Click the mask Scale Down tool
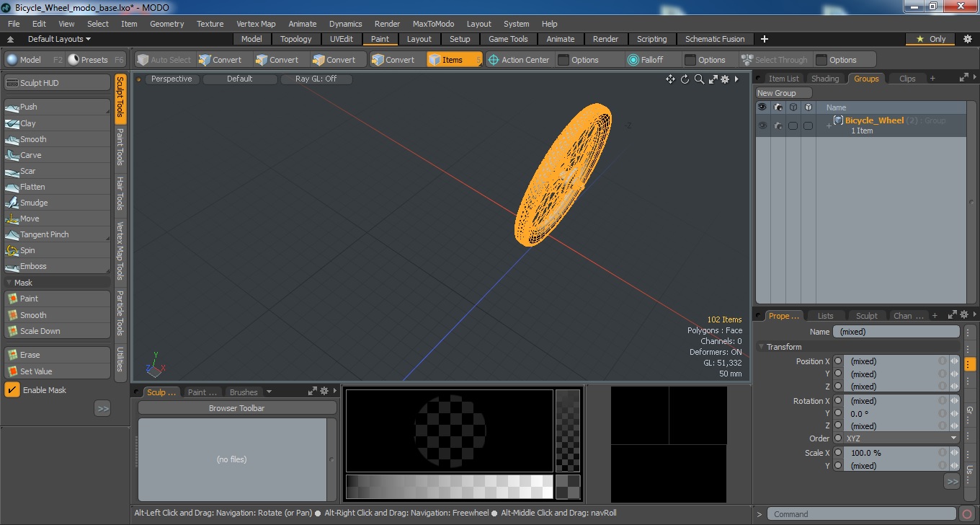 click(x=58, y=331)
